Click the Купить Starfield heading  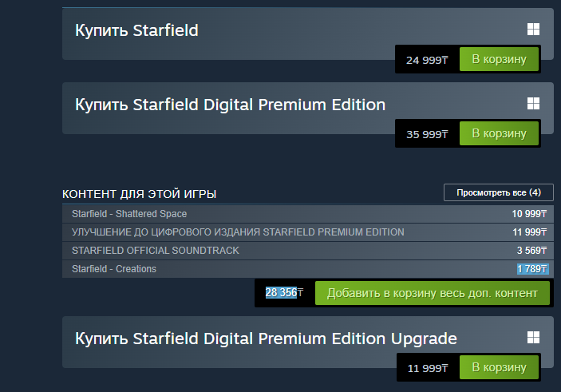pyautogui.click(x=136, y=31)
